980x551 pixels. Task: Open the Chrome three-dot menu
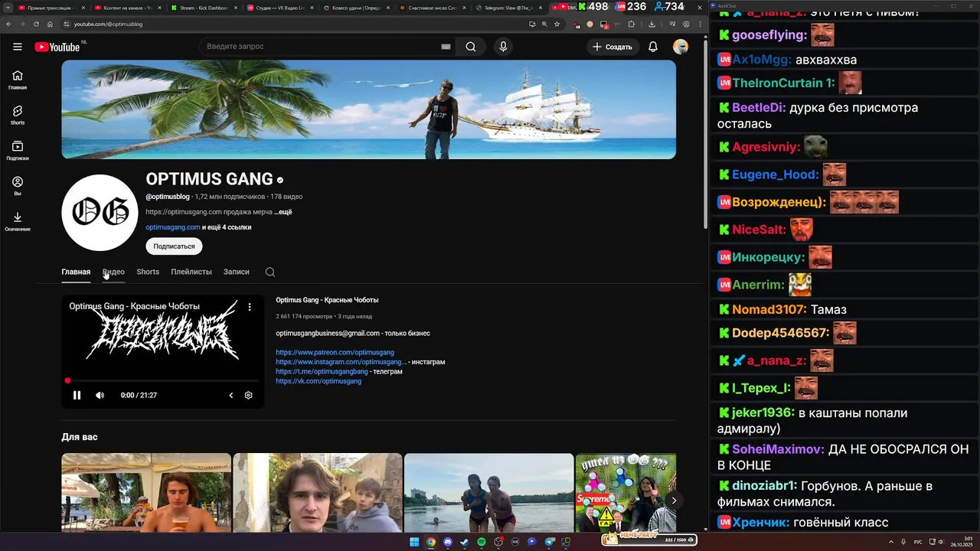(700, 24)
